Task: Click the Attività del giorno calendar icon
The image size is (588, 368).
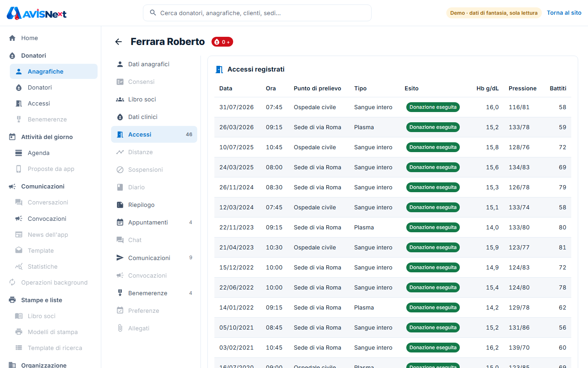Action: coord(12,137)
